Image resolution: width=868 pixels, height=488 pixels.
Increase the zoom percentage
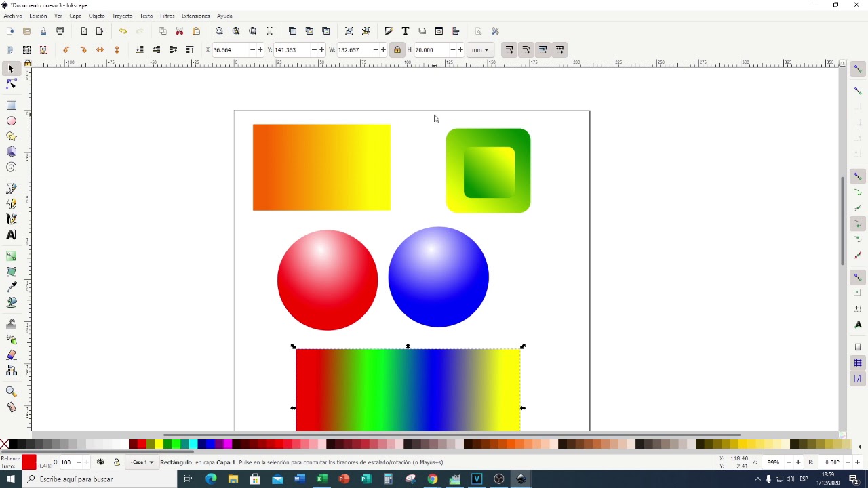(798, 462)
